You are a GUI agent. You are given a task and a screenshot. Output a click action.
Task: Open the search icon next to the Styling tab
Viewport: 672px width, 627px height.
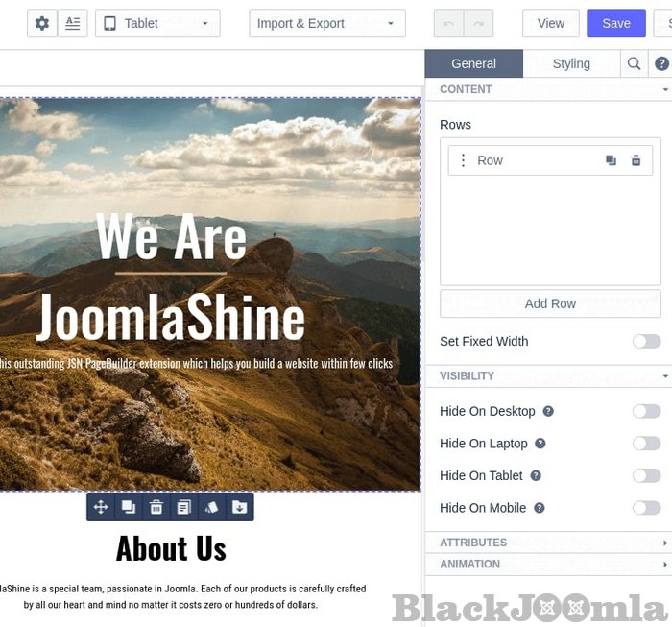point(634,63)
